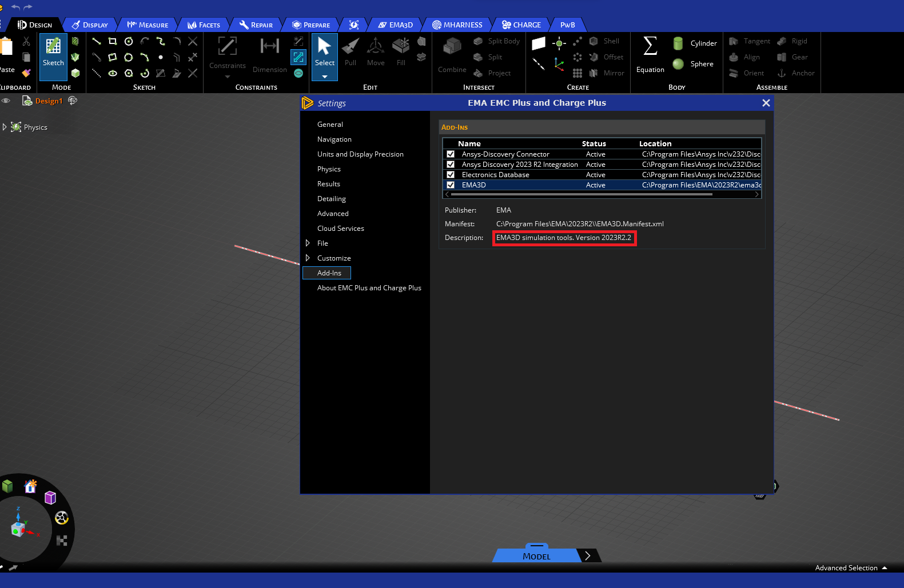
Task: Click Project in Intersect group
Action: point(492,73)
